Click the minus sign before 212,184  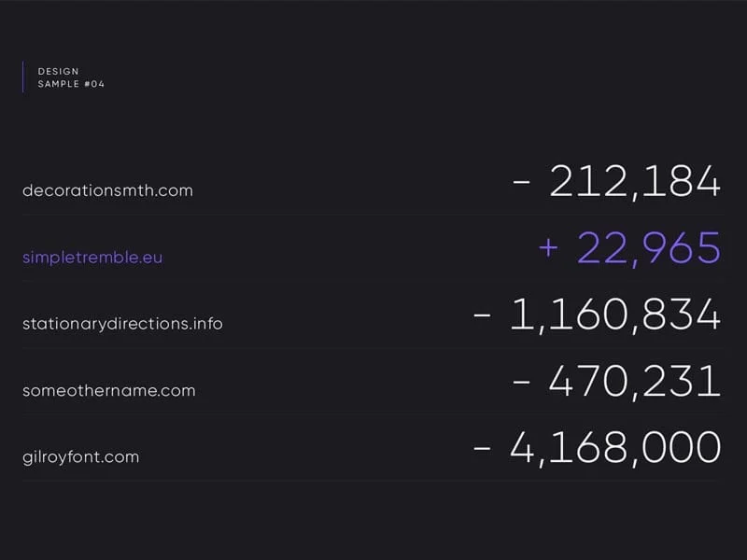522,183
